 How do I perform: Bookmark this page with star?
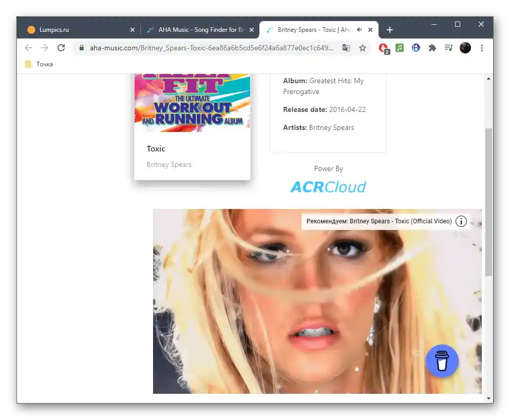pos(362,48)
